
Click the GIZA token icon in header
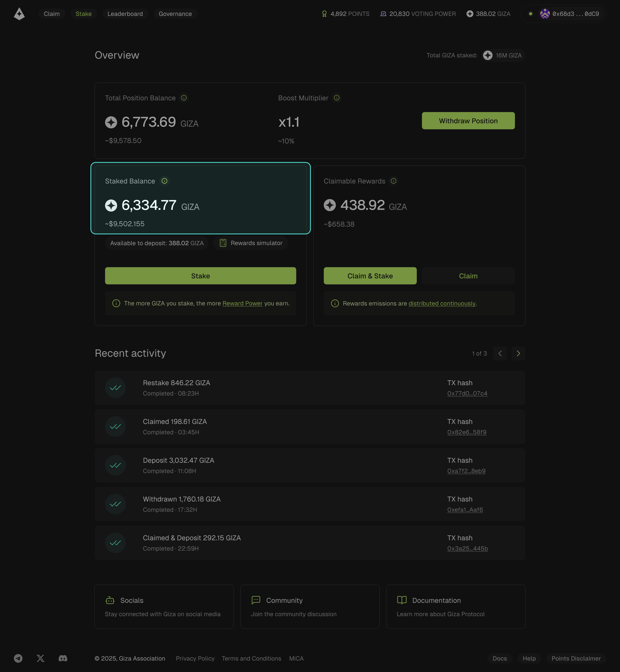[470, 14]
